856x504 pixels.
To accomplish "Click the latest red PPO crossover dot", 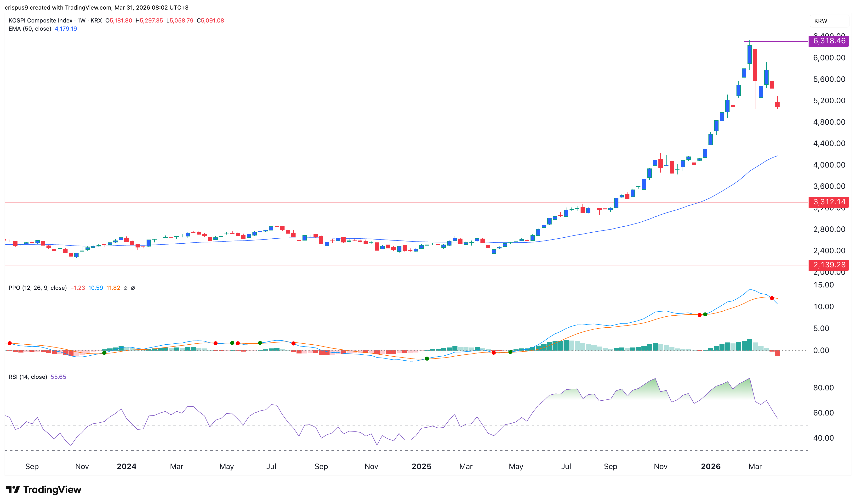I will pos(772,298).
